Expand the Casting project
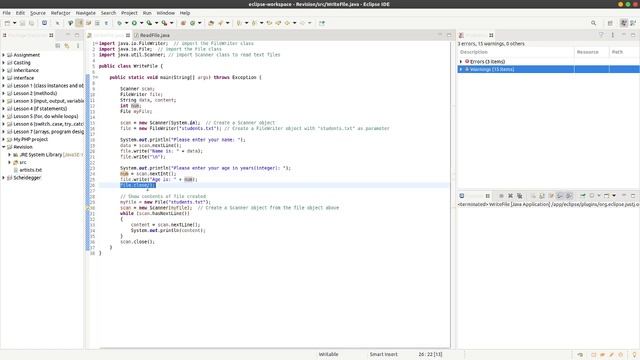 4,62
